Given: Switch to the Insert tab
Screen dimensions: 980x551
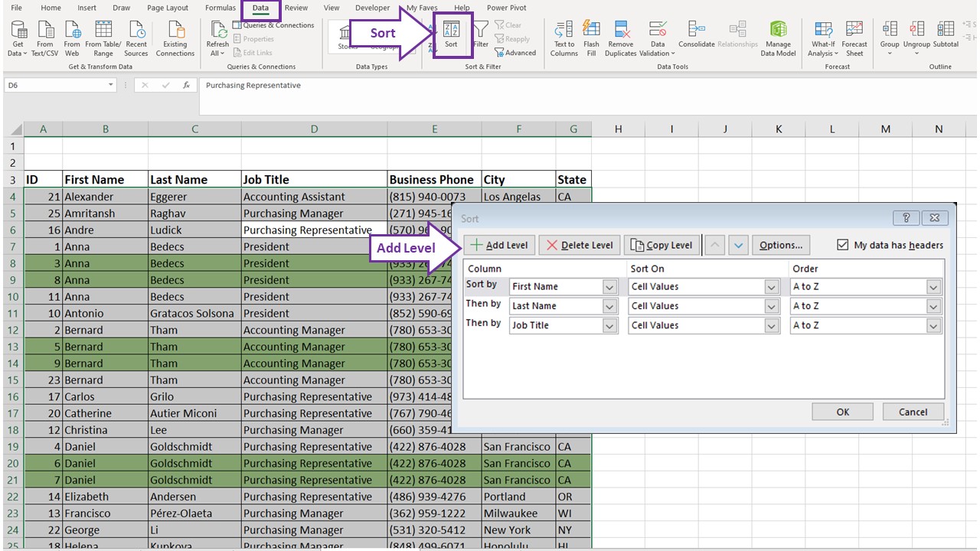Looking at the screenshot, I should tap(87, 8).
